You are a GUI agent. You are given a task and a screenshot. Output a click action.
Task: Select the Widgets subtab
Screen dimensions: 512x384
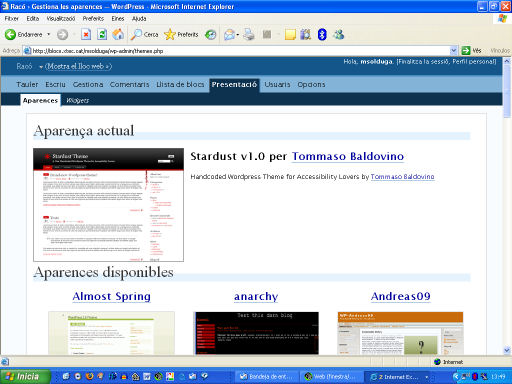tap(77, 100)
